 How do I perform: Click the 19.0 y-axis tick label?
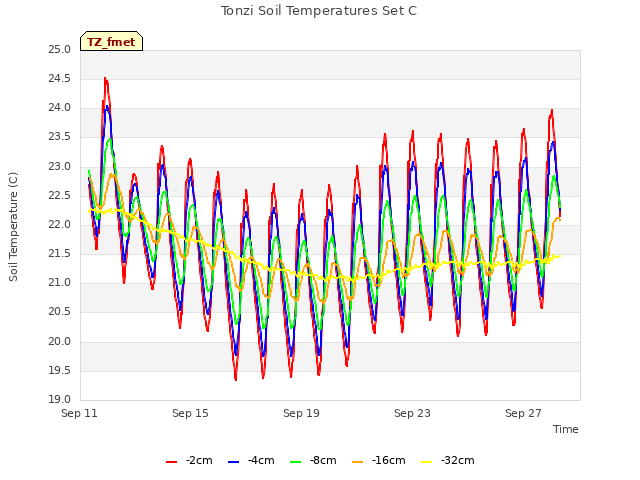point(60,400)
